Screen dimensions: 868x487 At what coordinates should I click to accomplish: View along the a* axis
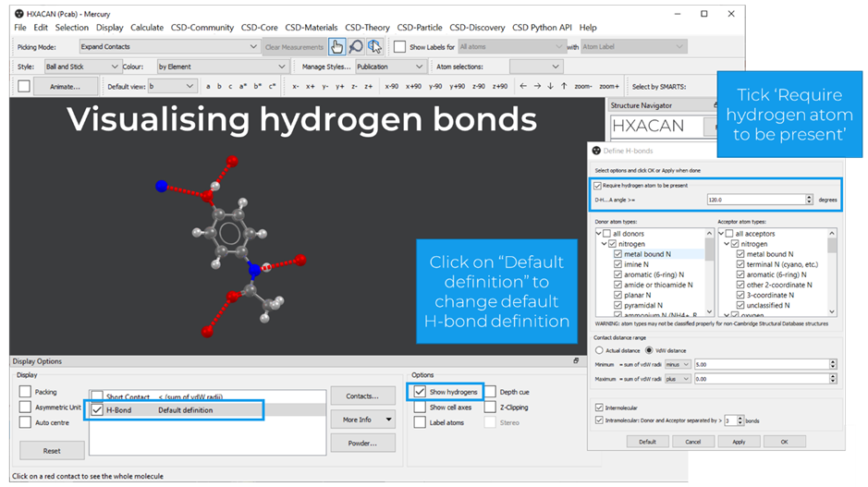pyautogui.click(x=244, y=87)
